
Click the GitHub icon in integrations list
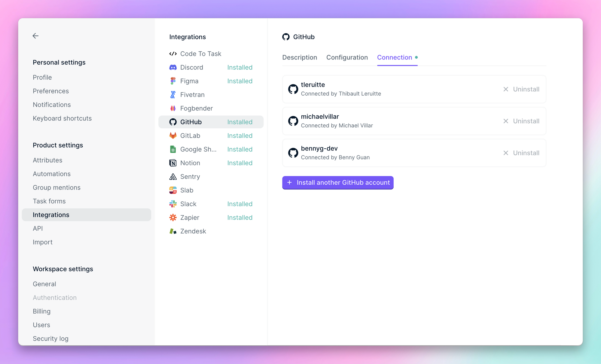173,122
